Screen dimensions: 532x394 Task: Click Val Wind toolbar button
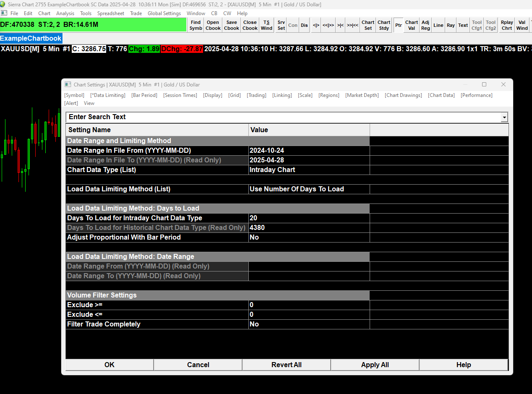pyautogui.click(x=522, y=25)
